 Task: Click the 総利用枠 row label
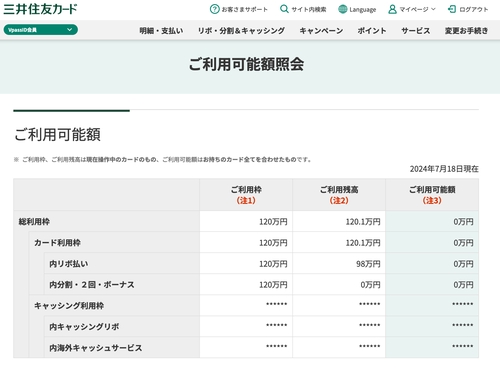click(34, 222)
